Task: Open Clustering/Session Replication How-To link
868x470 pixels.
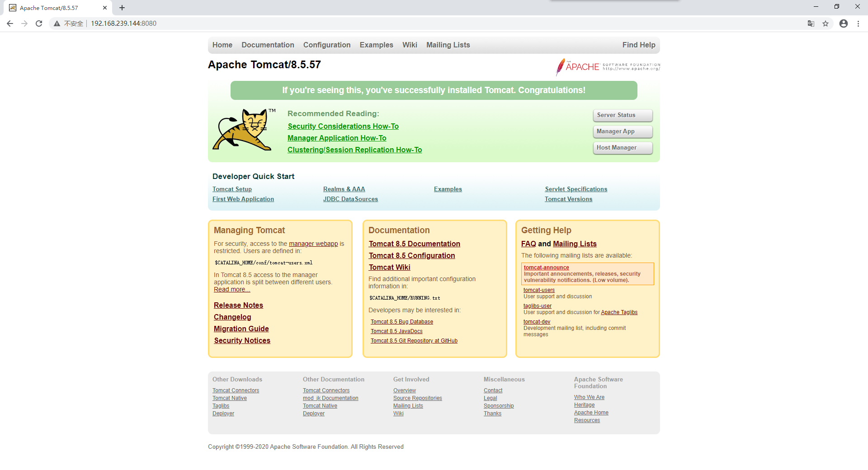Action: pos(354,150)
